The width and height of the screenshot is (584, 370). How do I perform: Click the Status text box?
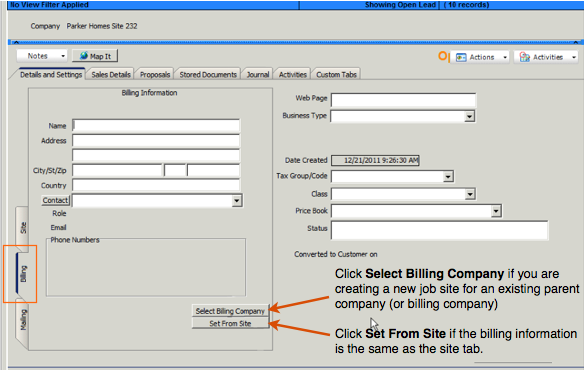[439, 230]
